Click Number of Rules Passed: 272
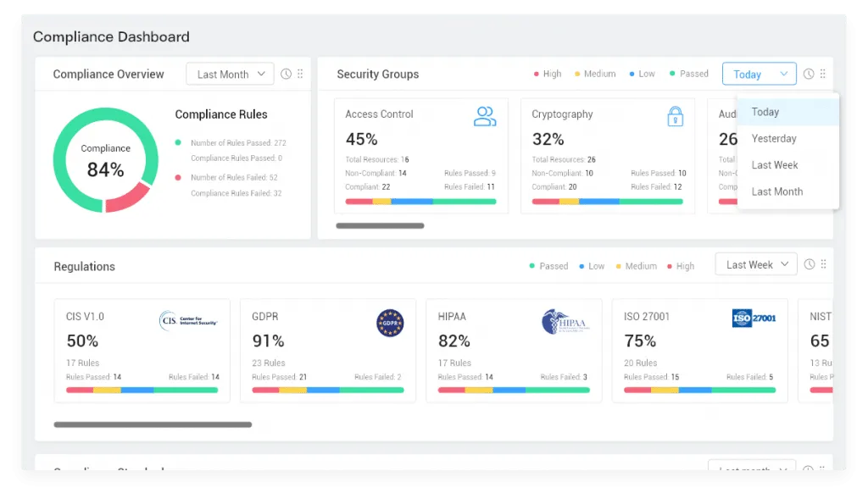This screenshot has height=499, width=868. pyautogui.click(x=238, y=142)
